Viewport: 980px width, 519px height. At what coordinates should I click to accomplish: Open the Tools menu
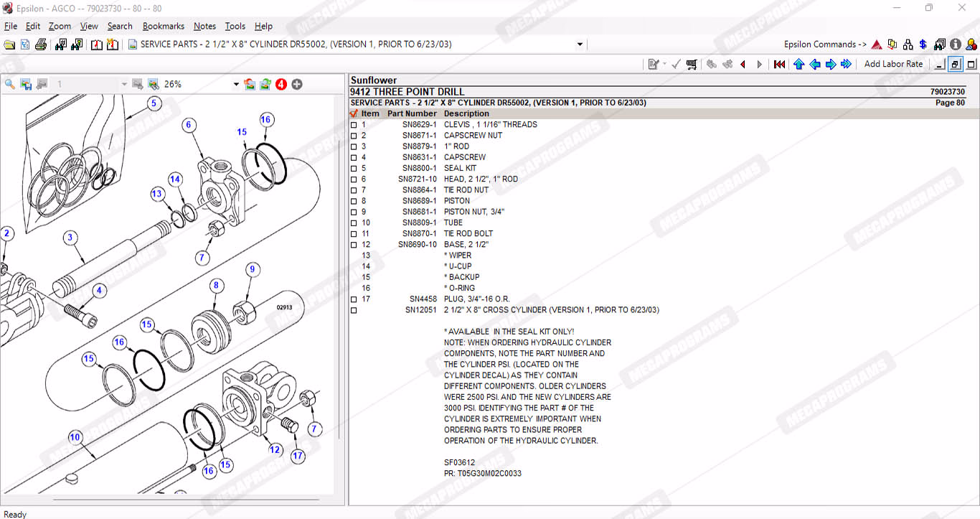pos(235,26)
